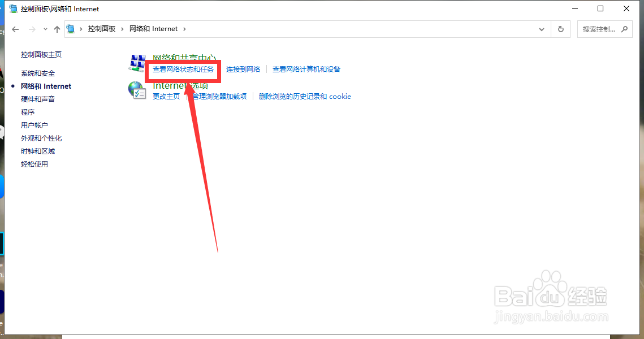
Task: Click the 连接到网络 link
Action: coord(244,69)
